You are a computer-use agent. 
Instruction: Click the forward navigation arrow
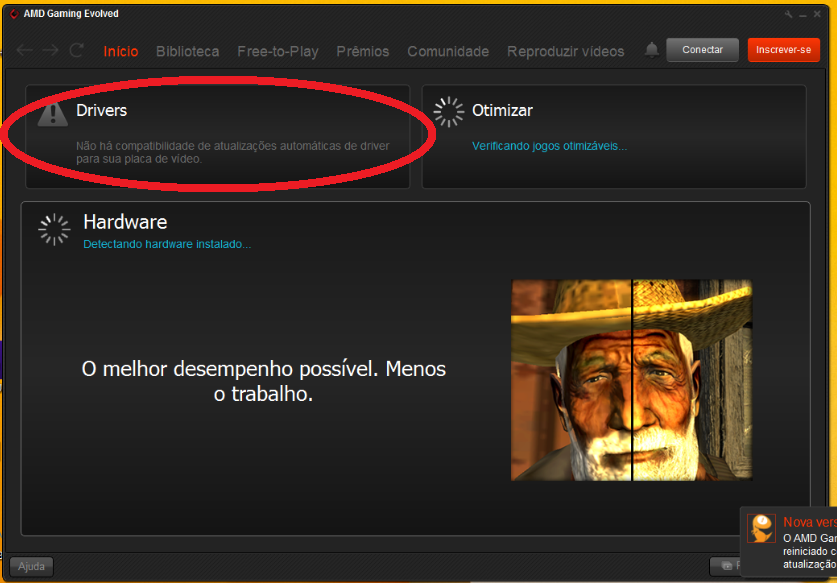[51, 51]
